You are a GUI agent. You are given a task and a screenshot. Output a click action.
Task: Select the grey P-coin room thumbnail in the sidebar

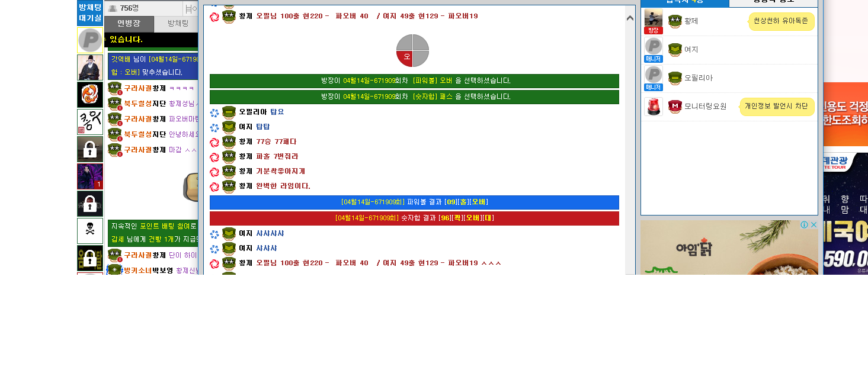(x=90, y=40)
